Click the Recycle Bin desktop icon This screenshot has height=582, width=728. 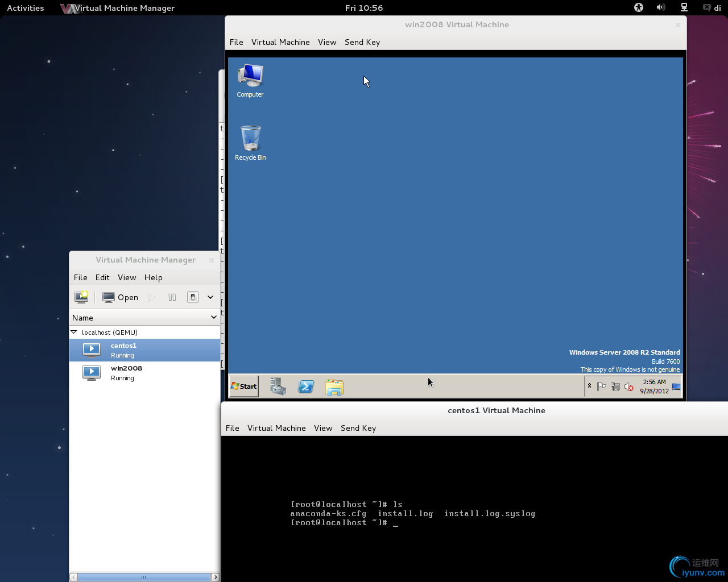click(250, 143)
